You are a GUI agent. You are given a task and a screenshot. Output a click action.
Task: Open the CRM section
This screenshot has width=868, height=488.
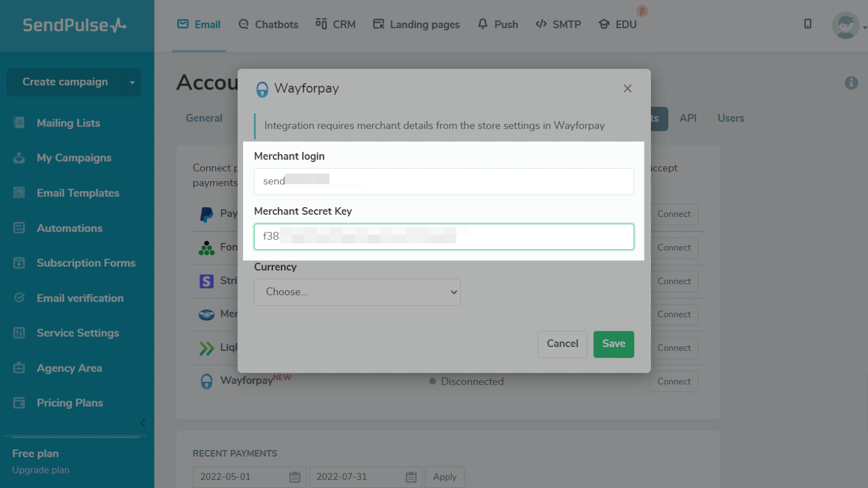tap(336, 24)
